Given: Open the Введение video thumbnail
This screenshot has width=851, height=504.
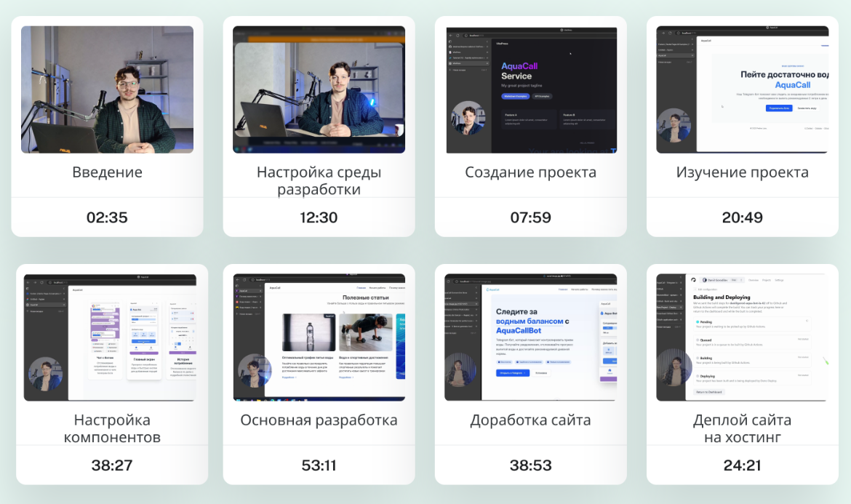Looking at the screenshot, I should click(107, 89).
